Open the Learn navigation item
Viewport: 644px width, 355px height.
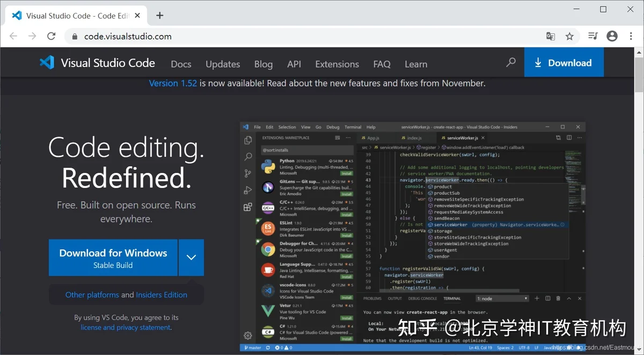point(416,64)
